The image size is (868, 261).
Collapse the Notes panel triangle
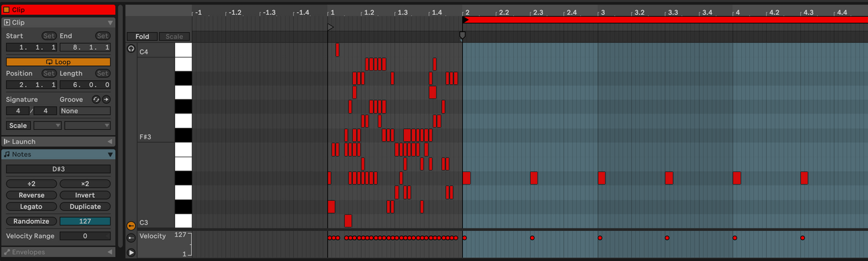[x=110, y=155]
